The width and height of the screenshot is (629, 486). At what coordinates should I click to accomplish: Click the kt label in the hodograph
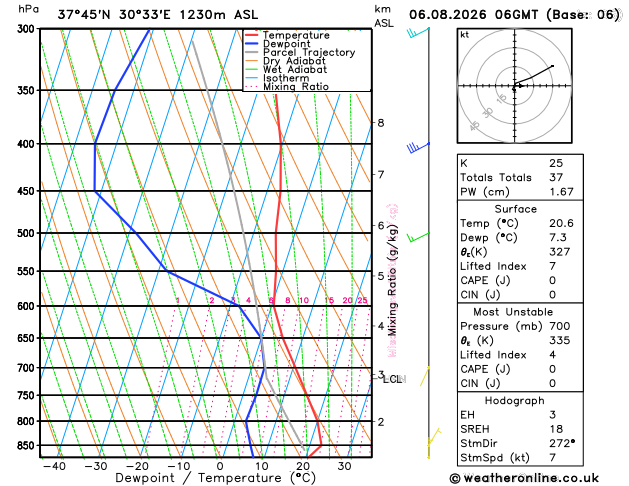[465, 35]
